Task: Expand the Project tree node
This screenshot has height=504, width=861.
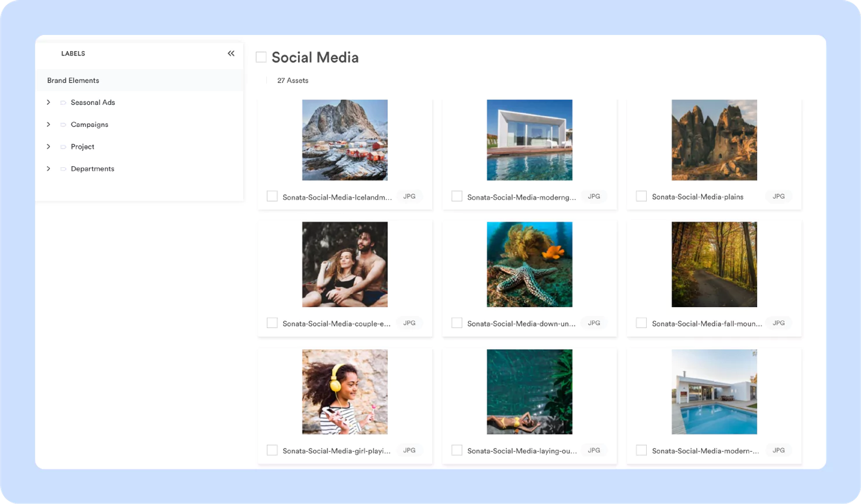Action: [48, 146]
